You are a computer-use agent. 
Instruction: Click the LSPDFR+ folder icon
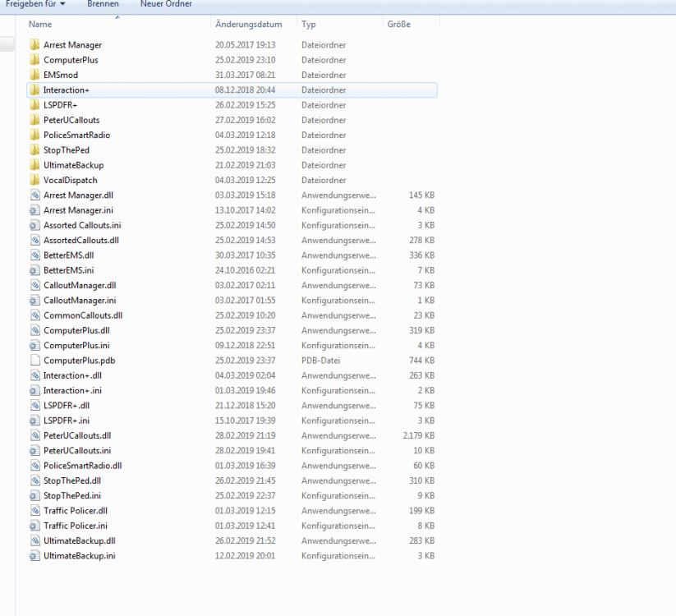coord(35,105)
